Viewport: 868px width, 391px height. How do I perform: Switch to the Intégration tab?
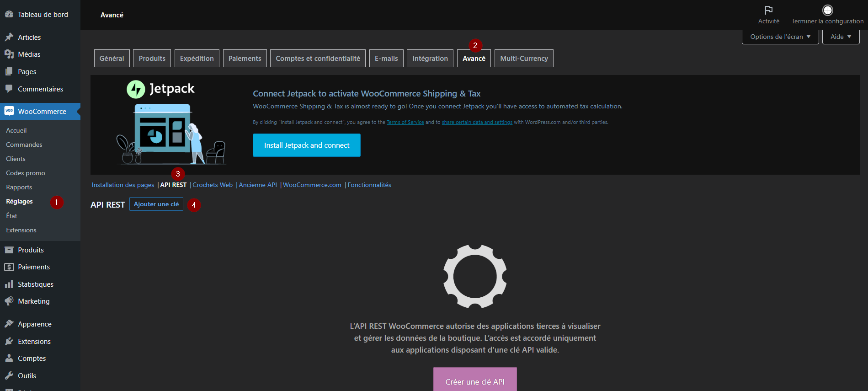[x=430, y=58]
